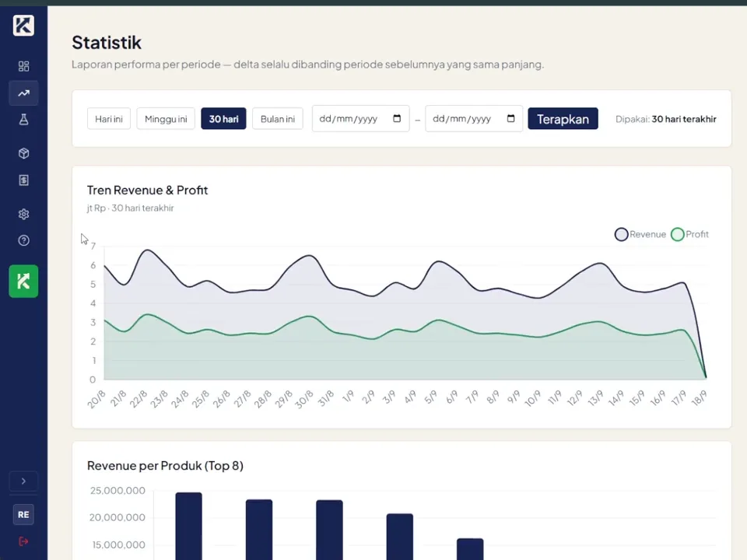Screen dimensions: 747x560
Task: Focus the end date input field
Action: [474, 118]
